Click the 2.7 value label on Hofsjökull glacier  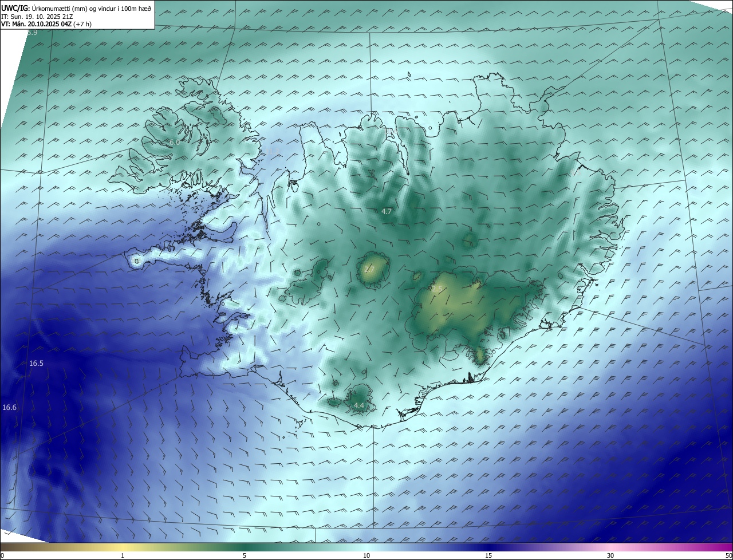[x=369, y=269]
